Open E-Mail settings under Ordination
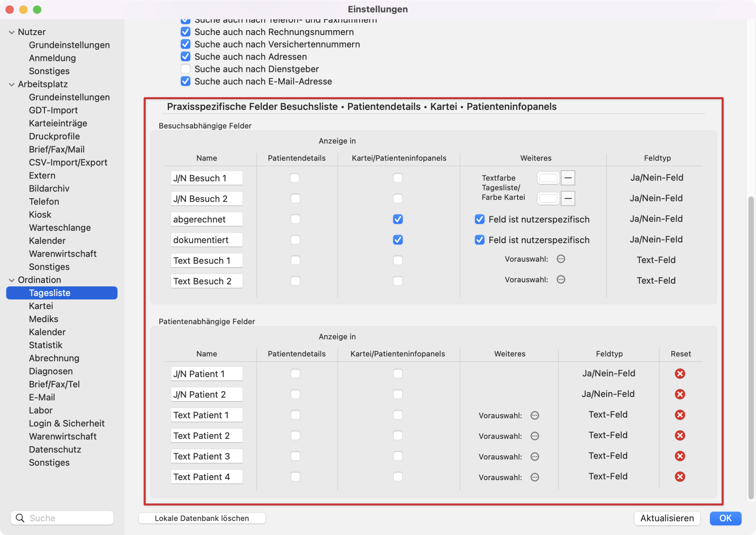 click(42, 397)
